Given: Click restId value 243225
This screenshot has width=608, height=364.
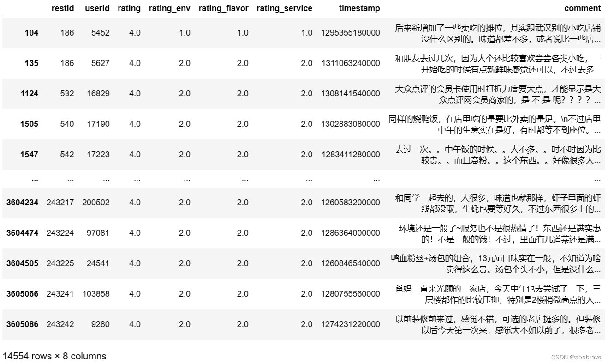Looking at the screenshot, I should [x=60, y=263].
